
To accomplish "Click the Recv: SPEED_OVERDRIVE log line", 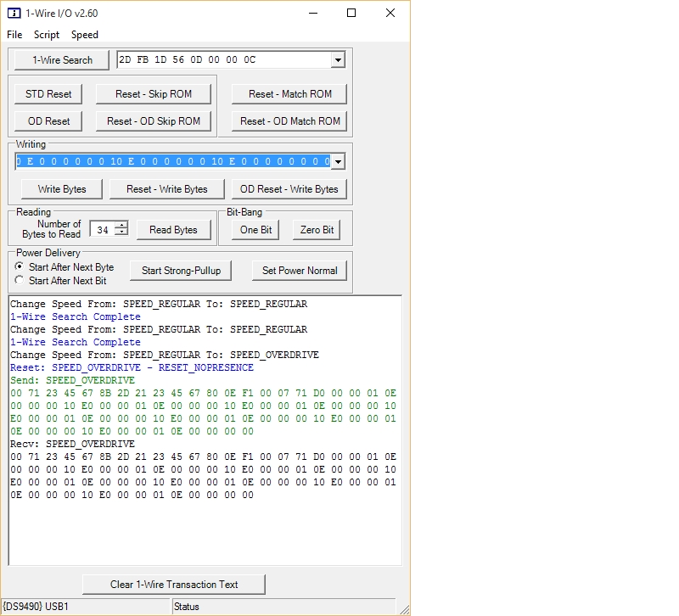I will pyautogui.click(x=72, y=444).
